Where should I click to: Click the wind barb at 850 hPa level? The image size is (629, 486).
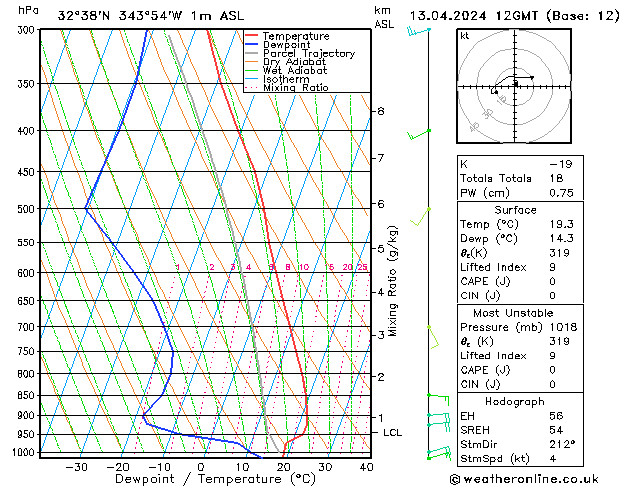tap(438, 400)
